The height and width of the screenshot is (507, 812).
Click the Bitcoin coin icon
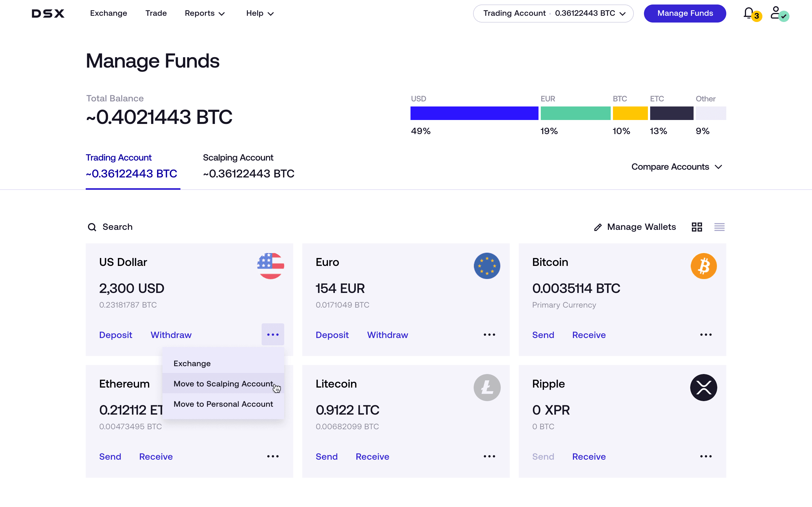tap(703, 266)
